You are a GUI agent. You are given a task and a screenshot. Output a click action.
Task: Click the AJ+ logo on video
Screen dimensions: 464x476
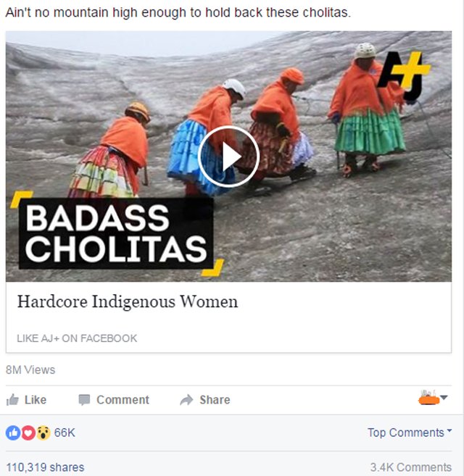click(x=404, y=76)
